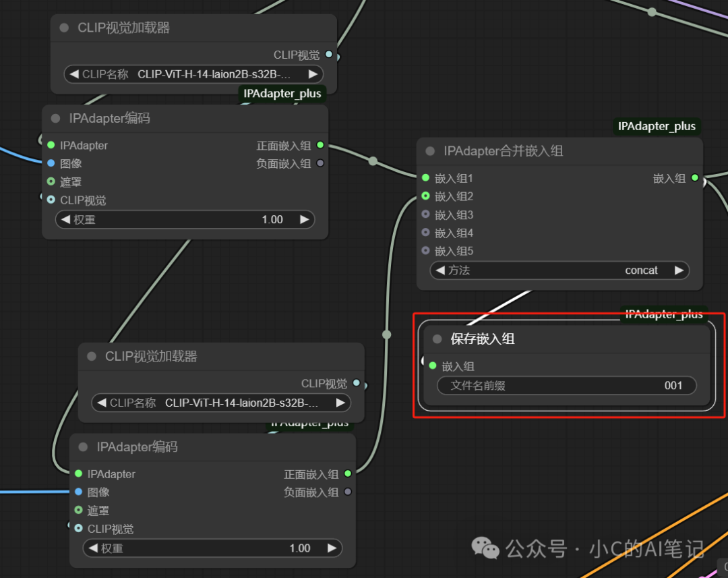Click 负面嵌入组 output port on upper IPAdapter编码
The image size is (728, 578).
320,163
